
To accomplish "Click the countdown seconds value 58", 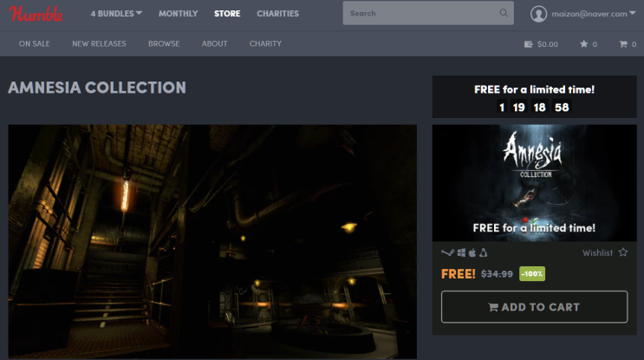I will 562,108.
